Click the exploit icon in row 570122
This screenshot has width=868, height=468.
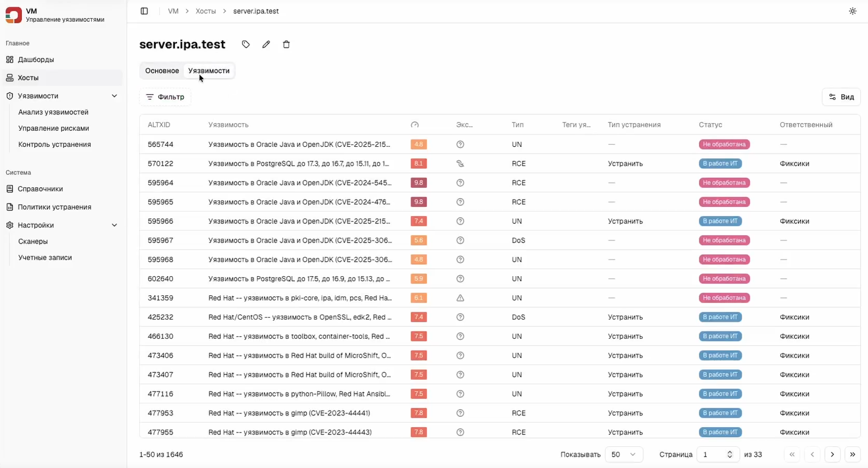click(x=460, y=163)
